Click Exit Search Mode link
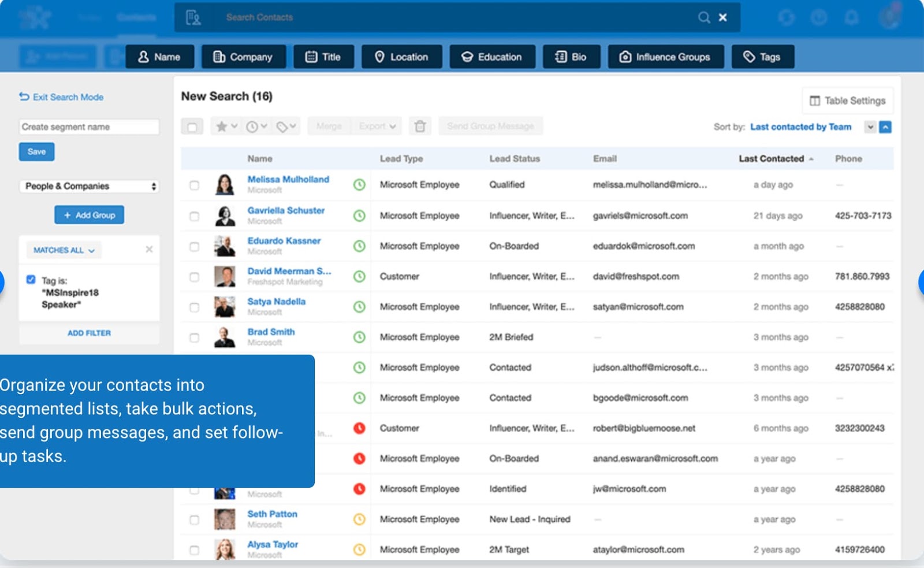This screenshot has width=924, height=568. (x=61, y=97)
